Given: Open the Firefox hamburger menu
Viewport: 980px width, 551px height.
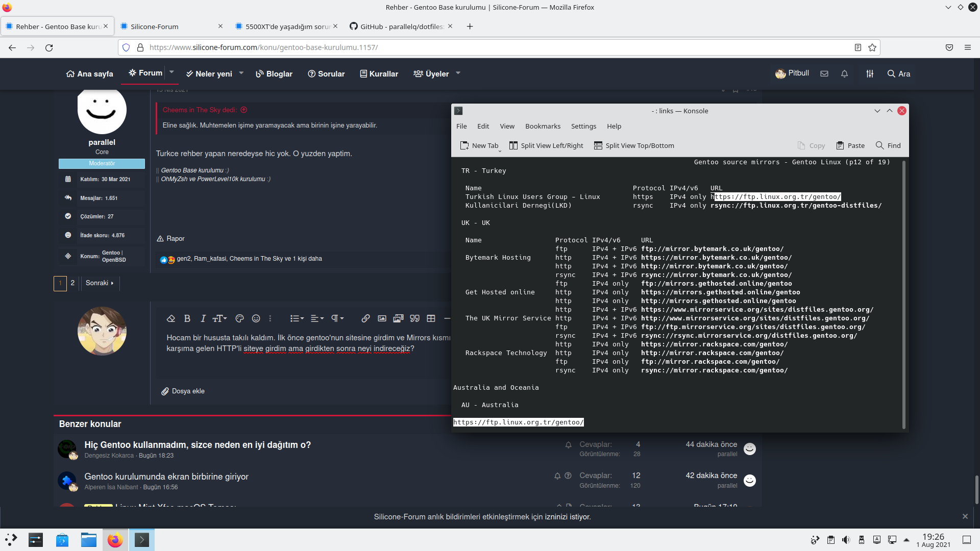Looking at the screenshot, I should [x=968, y=47].
